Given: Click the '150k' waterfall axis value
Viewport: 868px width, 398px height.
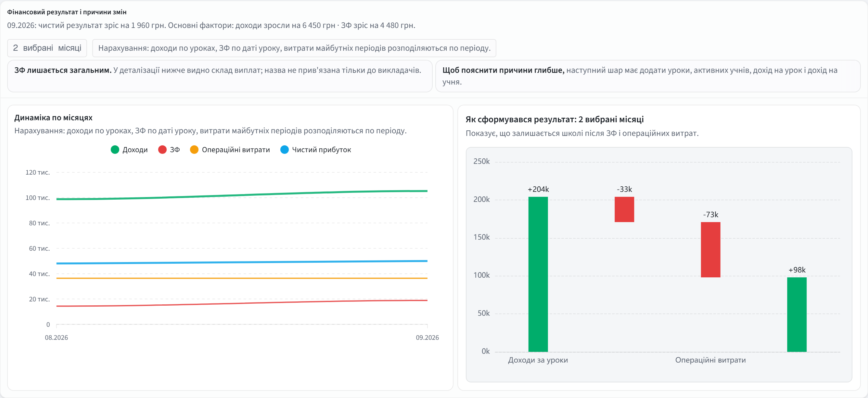Looking at the screenshot, I should pyautogui.click(x=481, y=237).
